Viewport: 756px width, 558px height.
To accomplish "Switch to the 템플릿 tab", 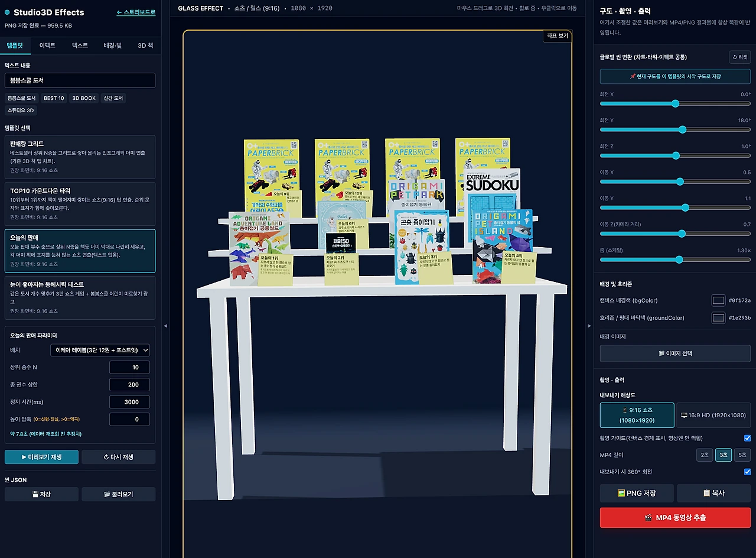I will (15, 46).
